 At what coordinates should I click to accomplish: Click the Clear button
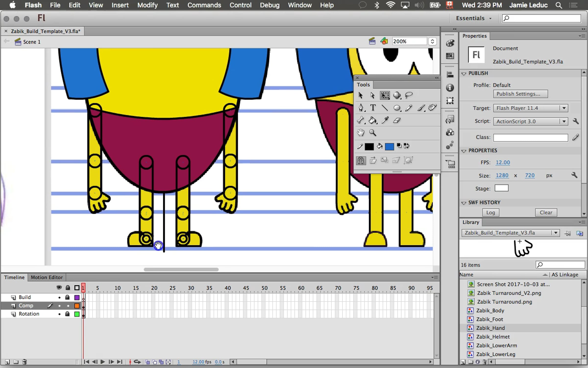pos(546,212)
